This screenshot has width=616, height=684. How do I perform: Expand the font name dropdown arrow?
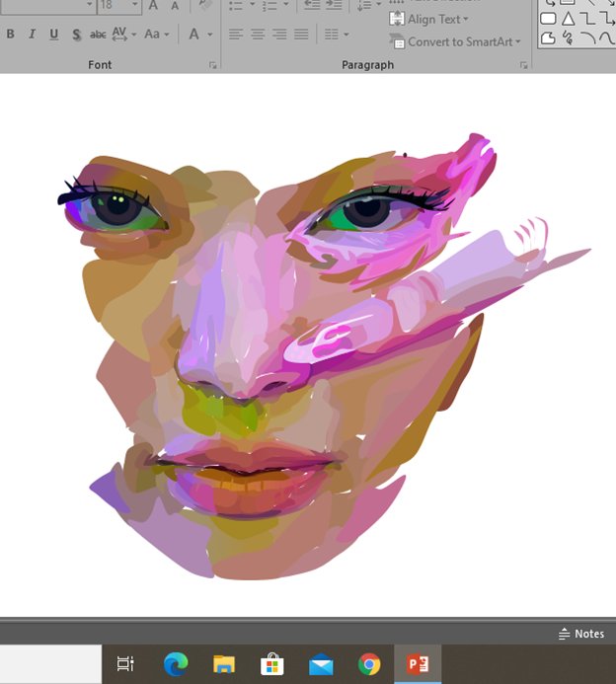90,5
